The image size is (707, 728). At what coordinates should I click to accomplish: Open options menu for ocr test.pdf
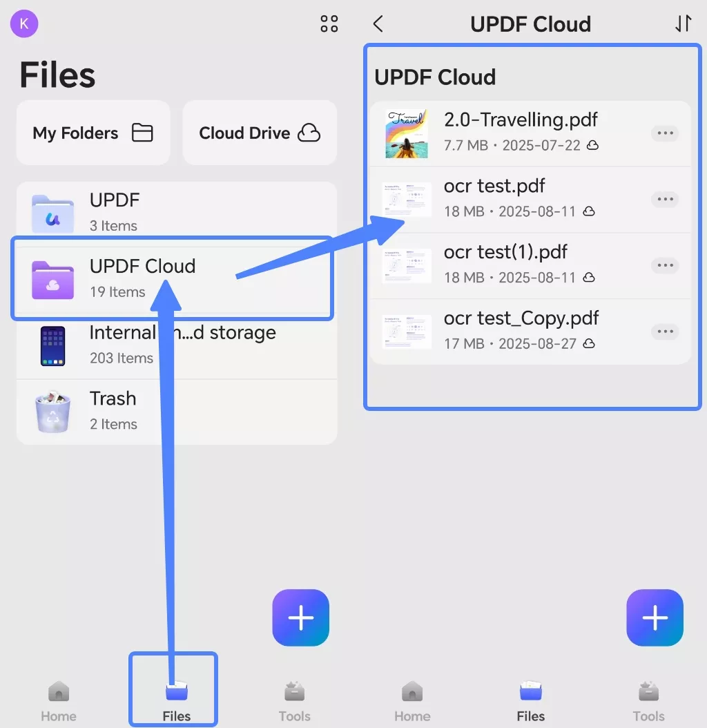pos(665,199)
